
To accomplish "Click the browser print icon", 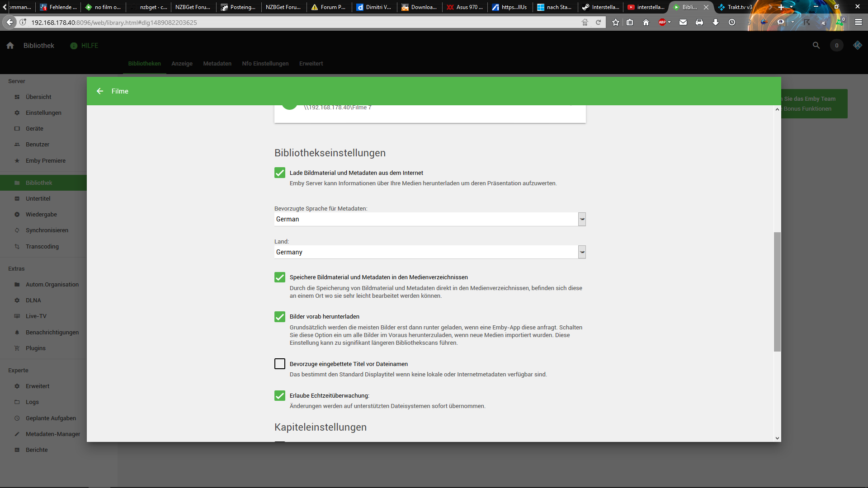I will coord(699,22).
